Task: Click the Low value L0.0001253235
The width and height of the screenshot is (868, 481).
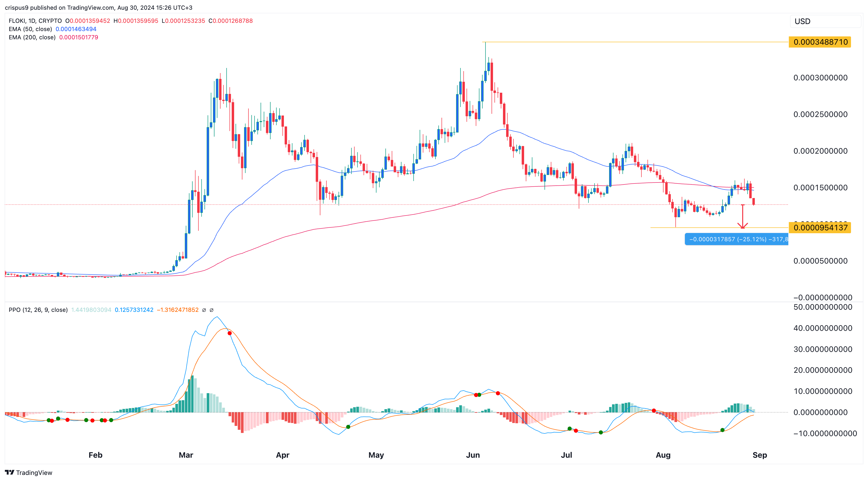Action: click(183, 21)
